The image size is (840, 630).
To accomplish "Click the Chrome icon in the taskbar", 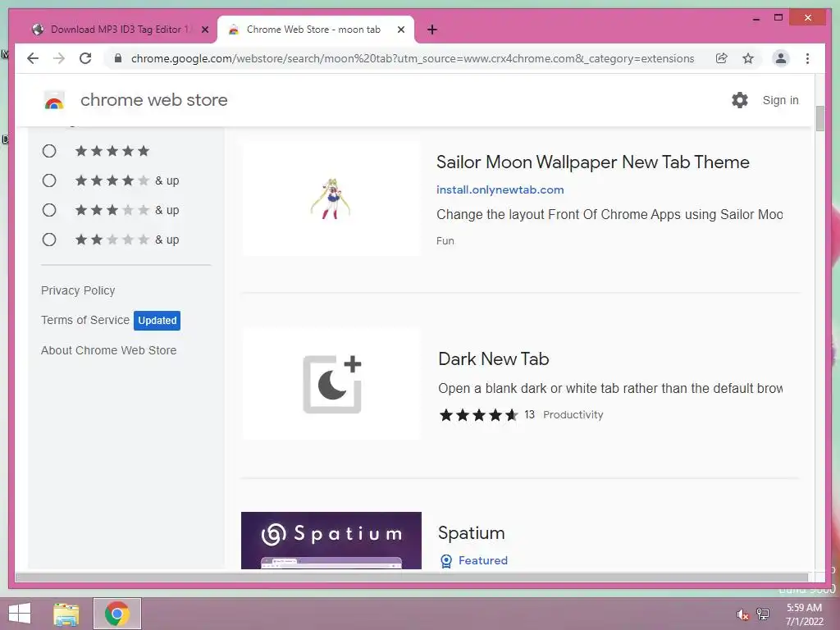I will click(116, 614).
